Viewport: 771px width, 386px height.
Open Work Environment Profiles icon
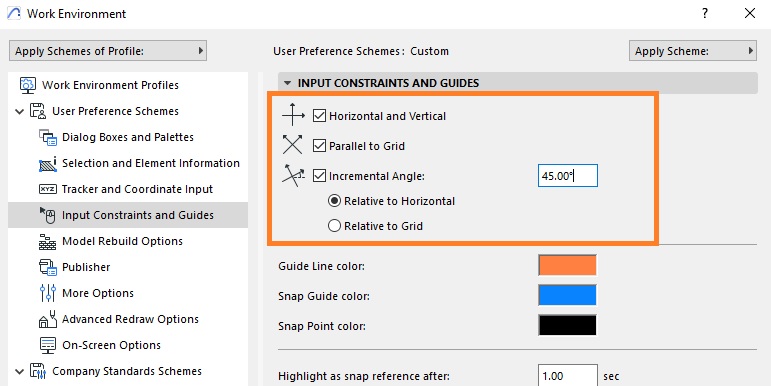click(x=28, y=85)
